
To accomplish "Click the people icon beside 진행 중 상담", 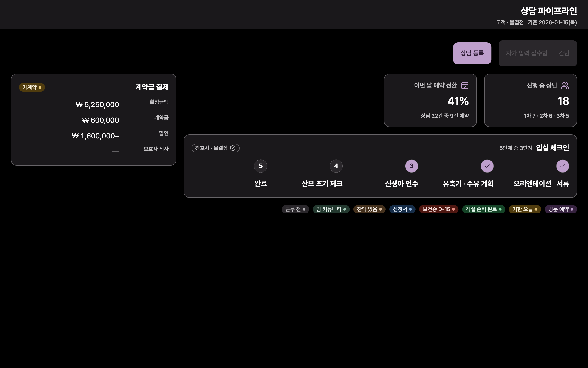I will 565,85.
